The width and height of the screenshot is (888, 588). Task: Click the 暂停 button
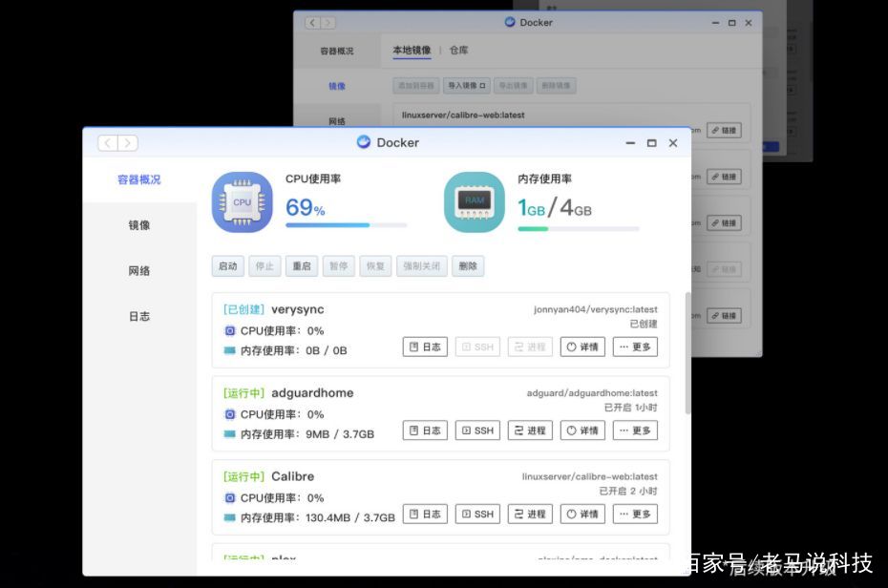[339, 266]
